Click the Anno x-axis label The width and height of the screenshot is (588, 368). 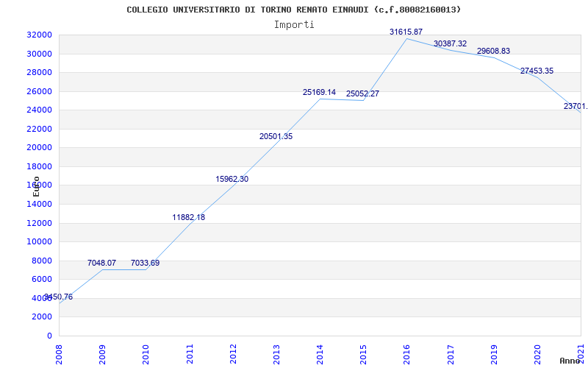570,361
